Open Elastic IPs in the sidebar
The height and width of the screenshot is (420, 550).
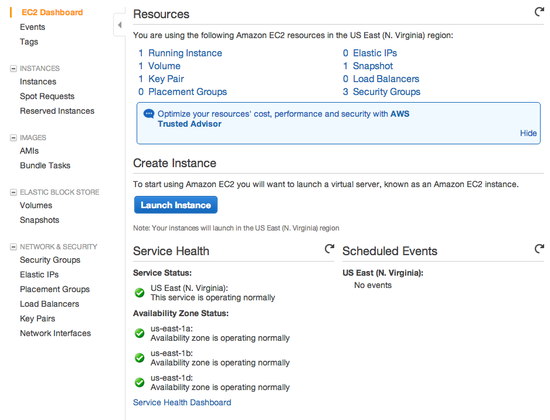(x=39, y=275)
